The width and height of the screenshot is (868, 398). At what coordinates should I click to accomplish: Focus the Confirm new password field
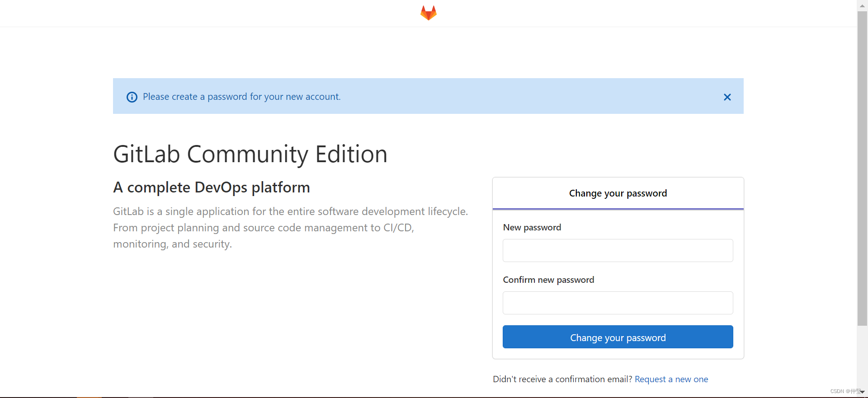pos(618,303)
